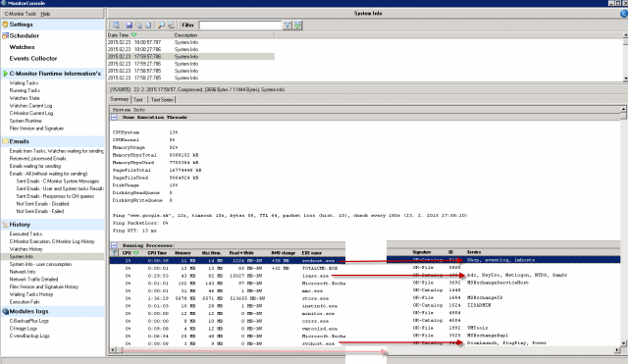Open the C-Monitor Tools menu
The image size is (628, 364).
pyautogui.click(x=21, y=14)
